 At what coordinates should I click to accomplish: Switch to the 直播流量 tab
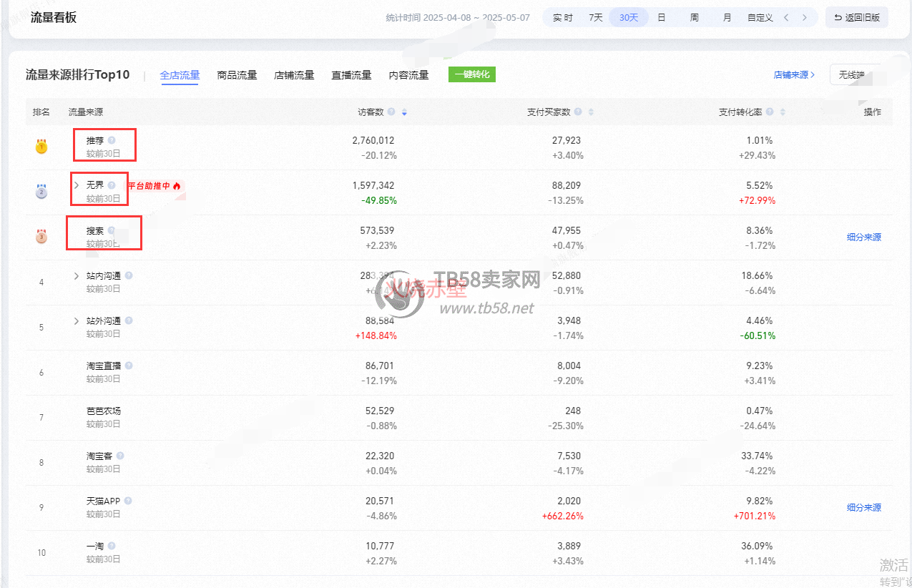click(x=351, y=74)
